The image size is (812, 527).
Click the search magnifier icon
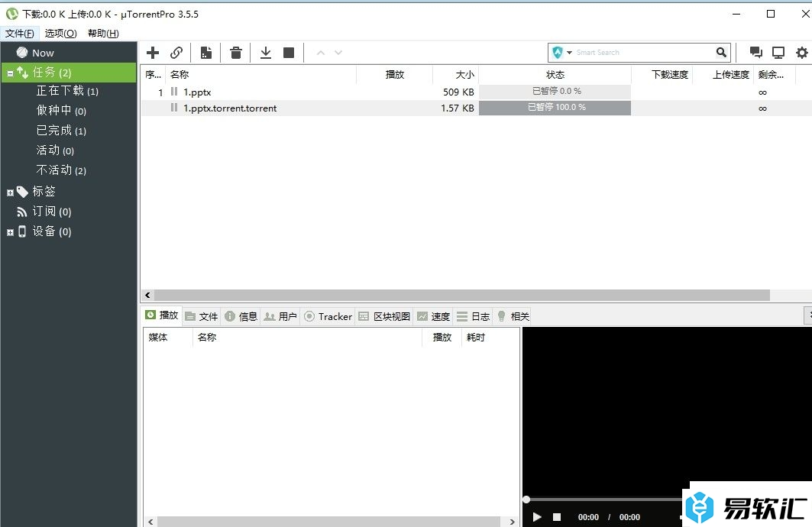[x=721, y=52]
